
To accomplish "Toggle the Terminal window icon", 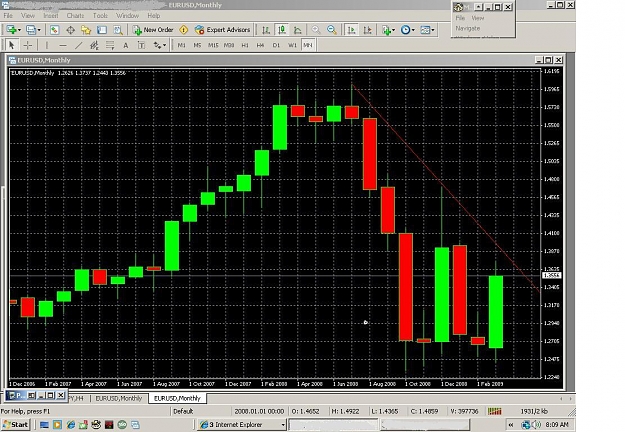I will point(102,30).
